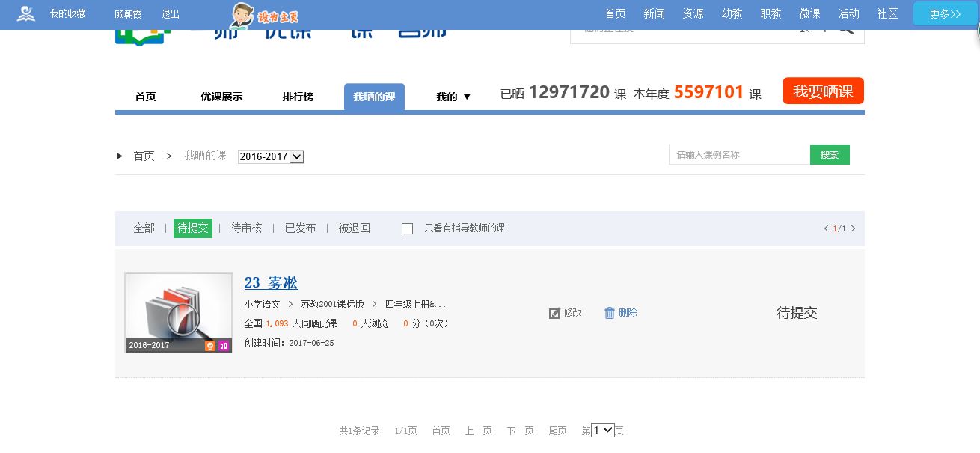Go to the previous page using the left arrow
Image resolution: width=980 pixels, height=453 pixels.
tap(826, 228)
